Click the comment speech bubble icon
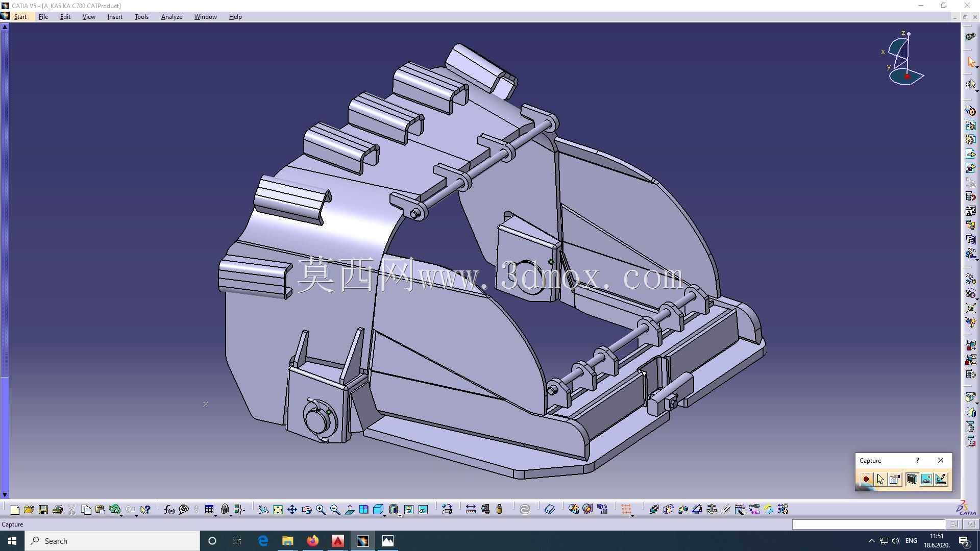The height and width of the screenshot is (551, 980). [x=184, y=509]
